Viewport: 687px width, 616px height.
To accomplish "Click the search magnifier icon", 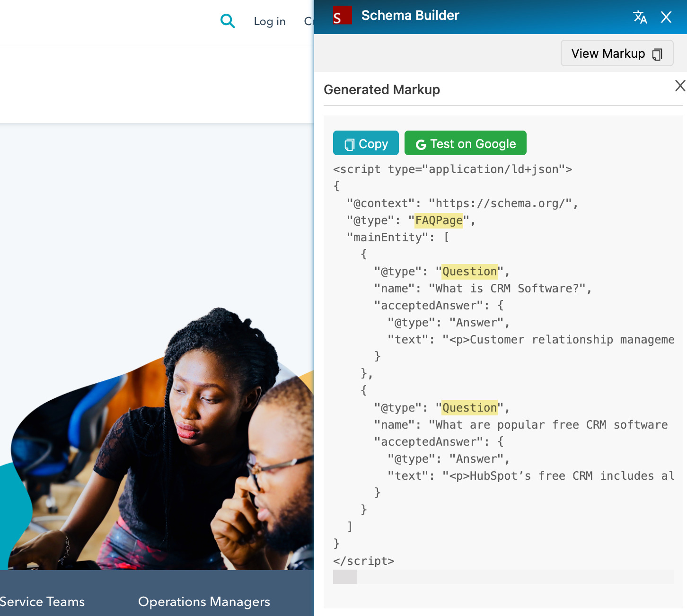I will tap(228, 21).
